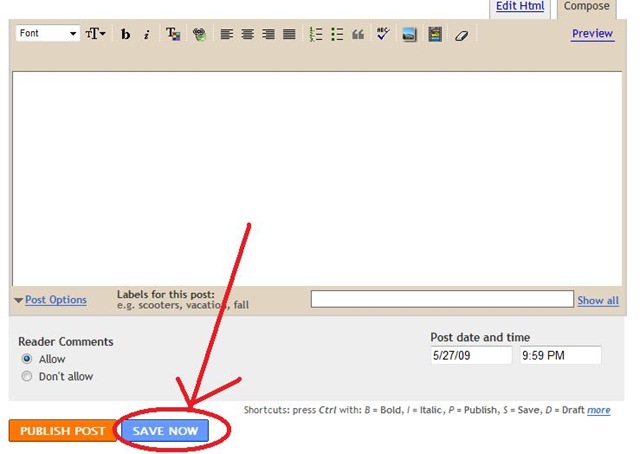Screen dimensions: 640x454
Task: Open the font size dropdown
Action: click(x=96, y=33)
